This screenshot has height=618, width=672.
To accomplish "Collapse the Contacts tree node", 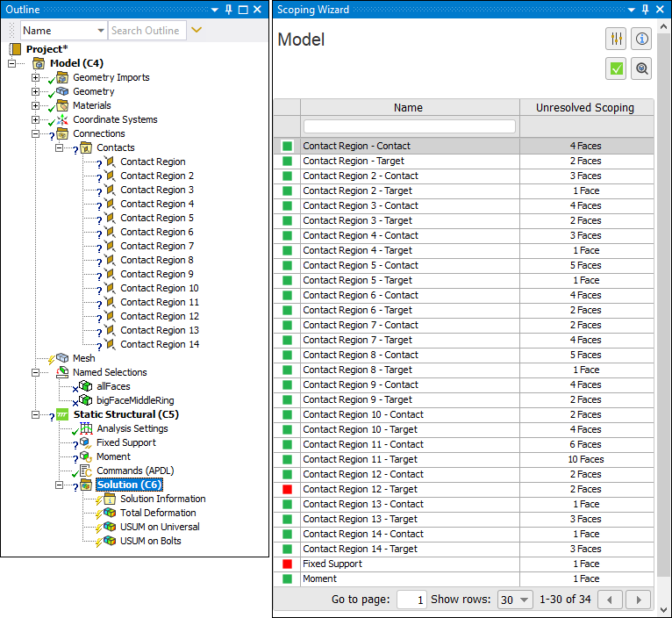I will [60, 147].
